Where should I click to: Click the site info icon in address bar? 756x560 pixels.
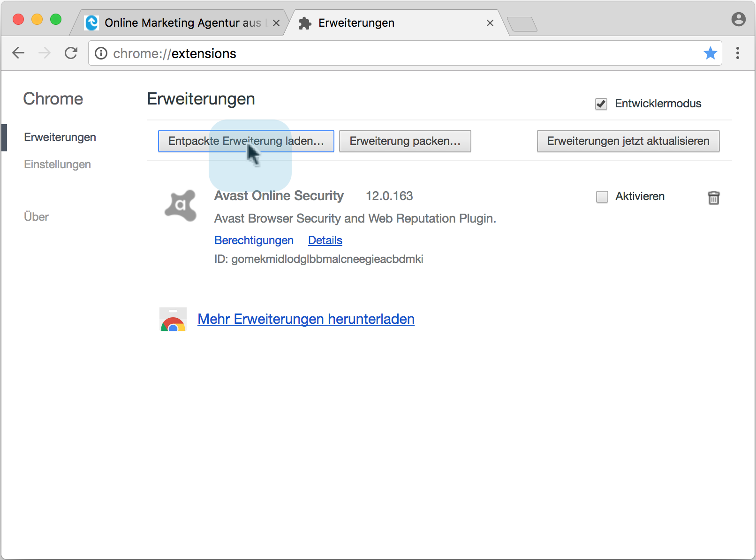[101, 53]
